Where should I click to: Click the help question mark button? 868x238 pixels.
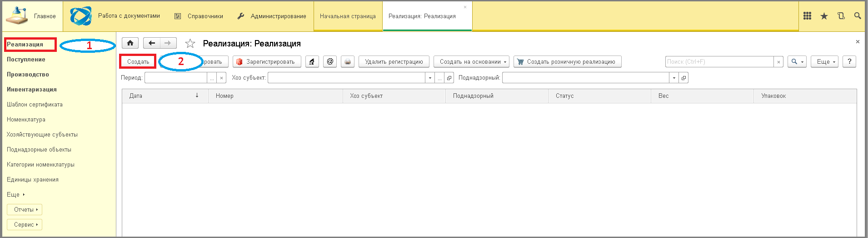pos(849,62)
